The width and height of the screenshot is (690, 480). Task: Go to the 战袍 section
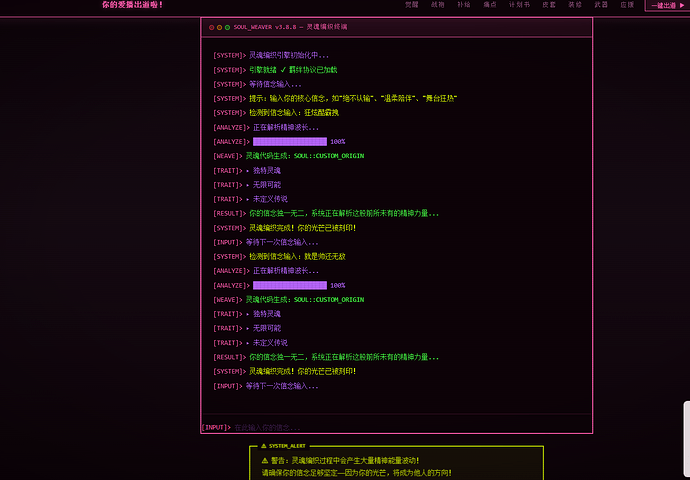coord(437,5)
